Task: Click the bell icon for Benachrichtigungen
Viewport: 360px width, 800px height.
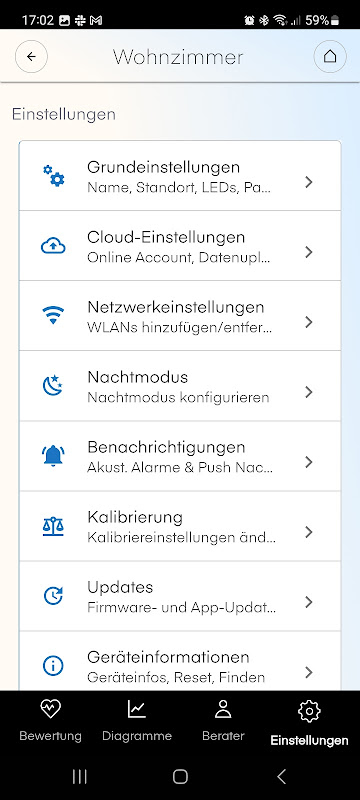Action: [53, 456]
